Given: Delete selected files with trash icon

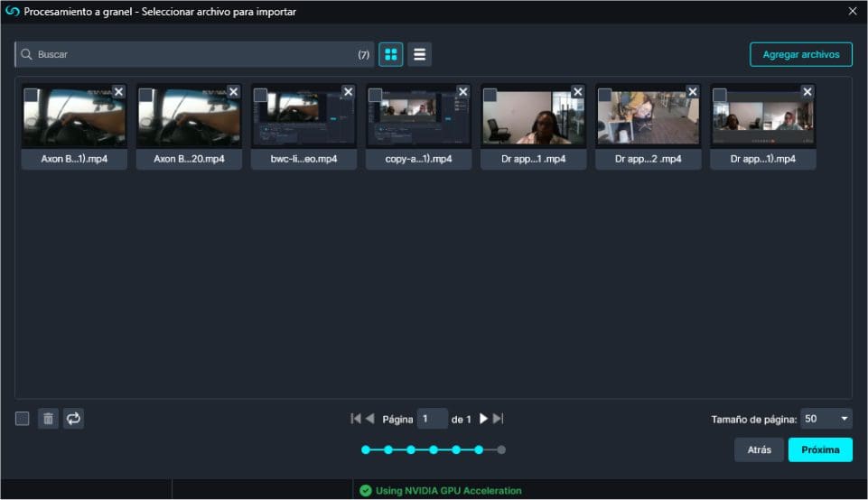Looking at the screenshot, I should [x=48, y=419].
